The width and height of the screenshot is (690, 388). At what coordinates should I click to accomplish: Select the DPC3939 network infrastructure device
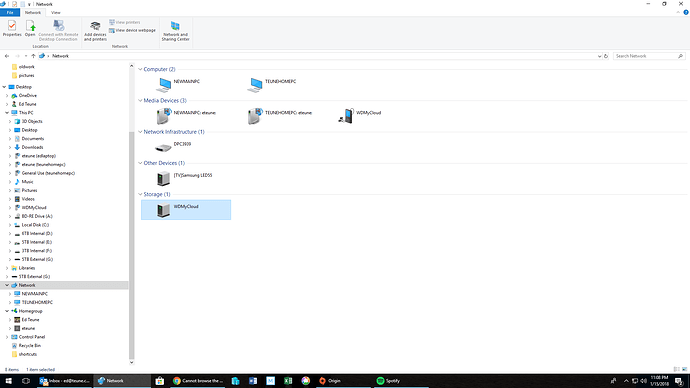point(163,147)
